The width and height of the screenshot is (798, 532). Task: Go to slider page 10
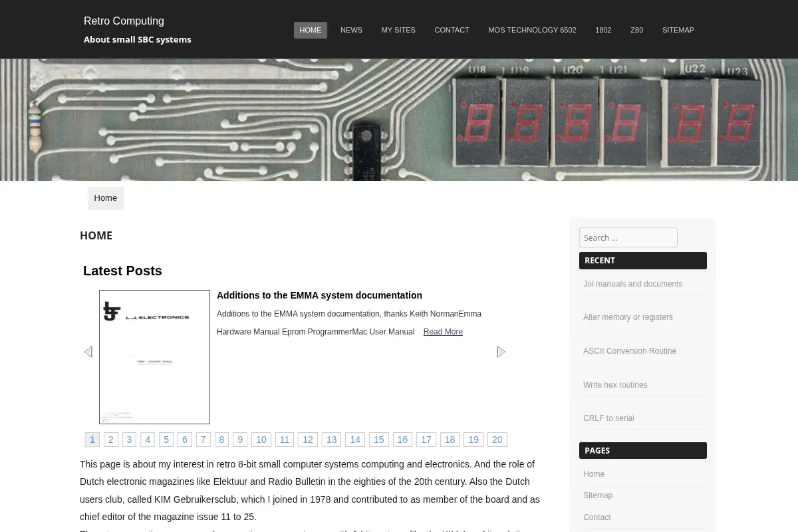261,440
